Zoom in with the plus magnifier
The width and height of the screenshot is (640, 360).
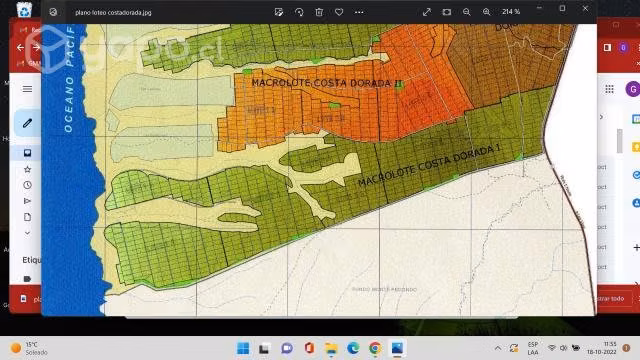click(x=487, y=12)
